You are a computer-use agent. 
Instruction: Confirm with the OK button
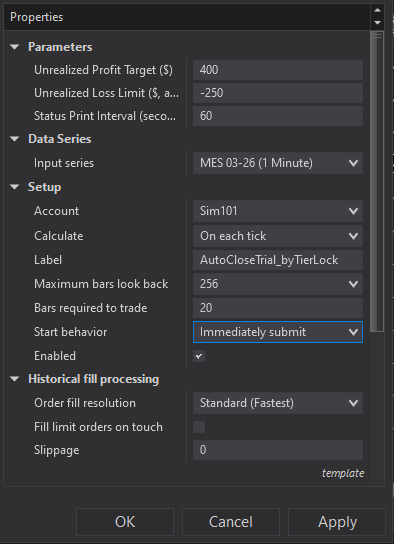(125, 522)
